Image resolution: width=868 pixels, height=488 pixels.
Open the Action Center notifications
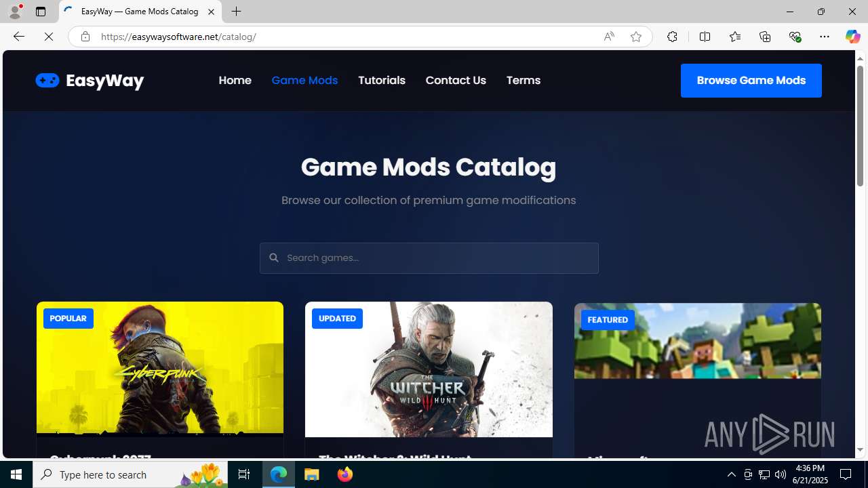click(x=846, y=474)
